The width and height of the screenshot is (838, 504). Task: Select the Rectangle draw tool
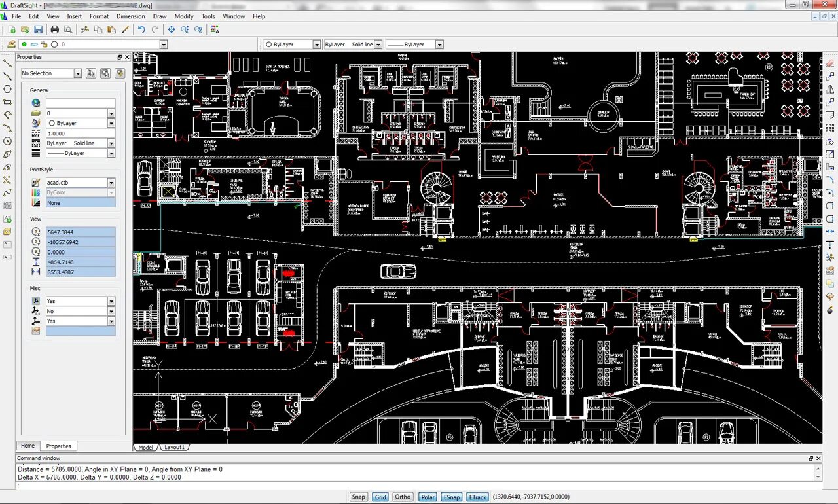(x=8, y=102)
